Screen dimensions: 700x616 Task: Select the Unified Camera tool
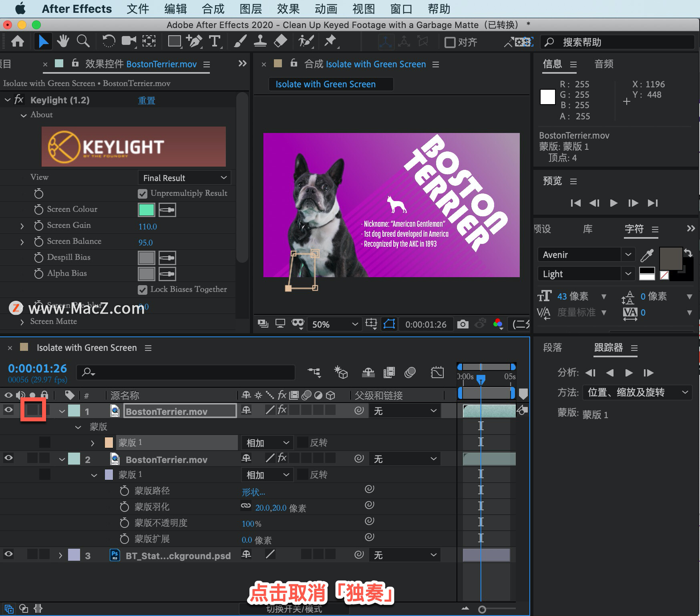tap(129, 41)
